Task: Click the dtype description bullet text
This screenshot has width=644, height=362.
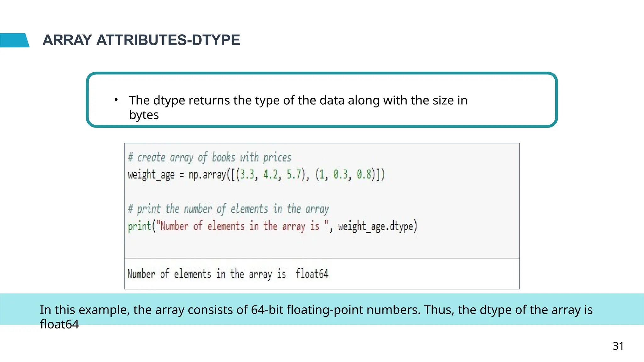Action: (298, 101)
